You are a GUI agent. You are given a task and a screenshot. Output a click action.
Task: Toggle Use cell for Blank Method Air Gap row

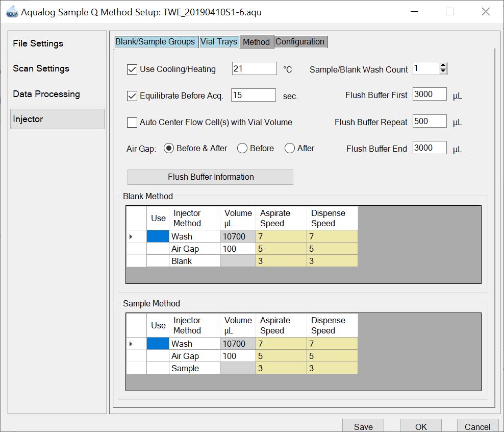158,249
